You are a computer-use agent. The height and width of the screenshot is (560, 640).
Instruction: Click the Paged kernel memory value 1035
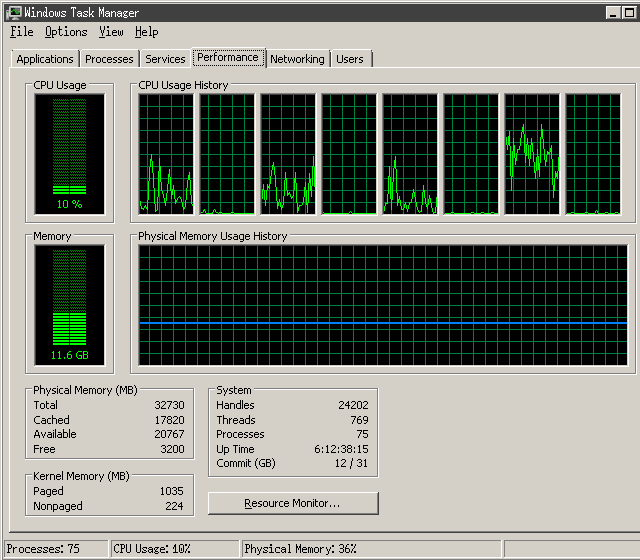[171, 491]
